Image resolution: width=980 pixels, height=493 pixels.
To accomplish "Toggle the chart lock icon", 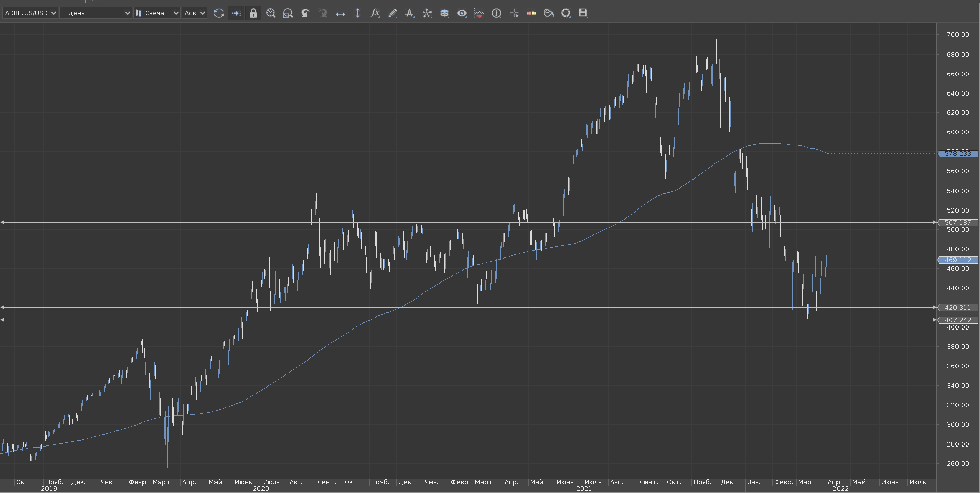I will click(x=253, y=13).
